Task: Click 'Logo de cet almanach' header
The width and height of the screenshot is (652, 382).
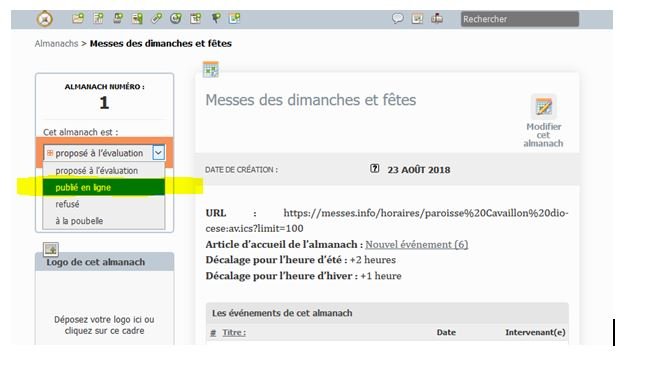Action: 104,262
